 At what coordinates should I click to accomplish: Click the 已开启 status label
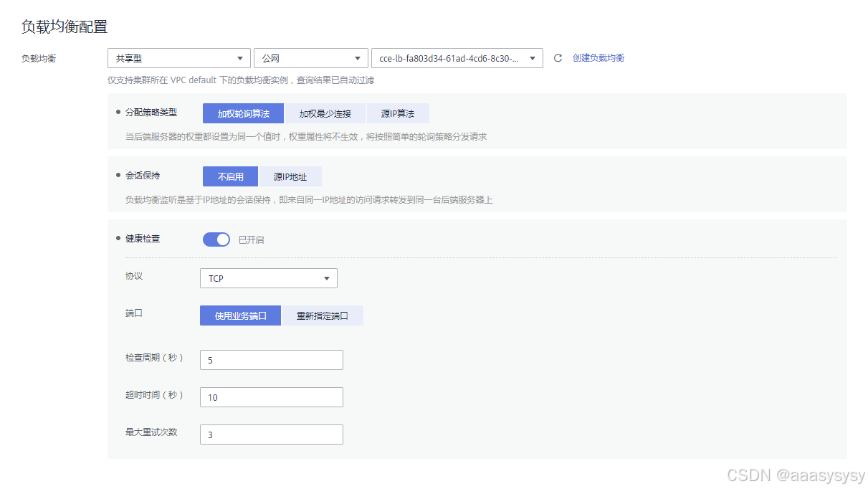tap(251, 239)
